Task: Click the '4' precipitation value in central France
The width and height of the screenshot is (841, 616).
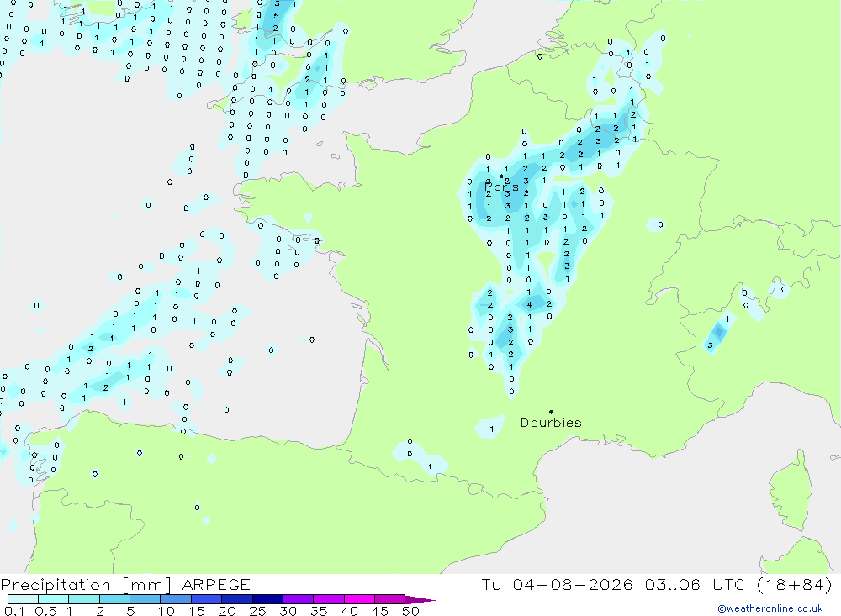Action: [x=529, y=304]
